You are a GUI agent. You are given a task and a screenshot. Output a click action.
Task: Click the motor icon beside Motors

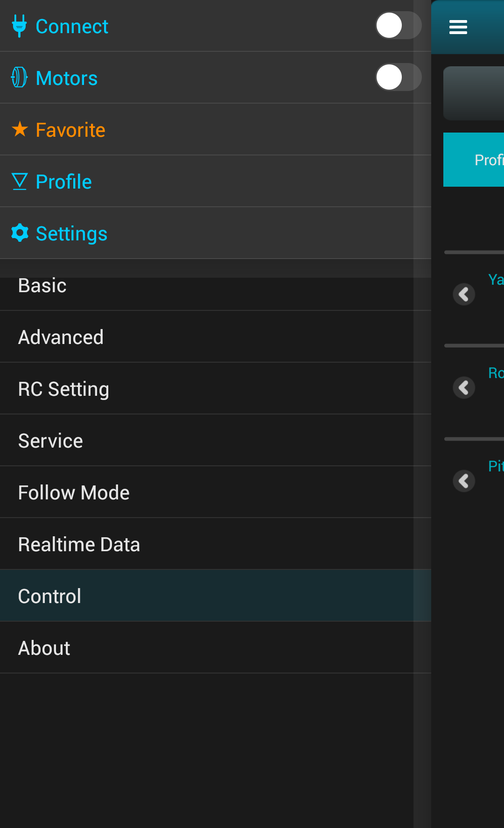[x=19, y=77]
